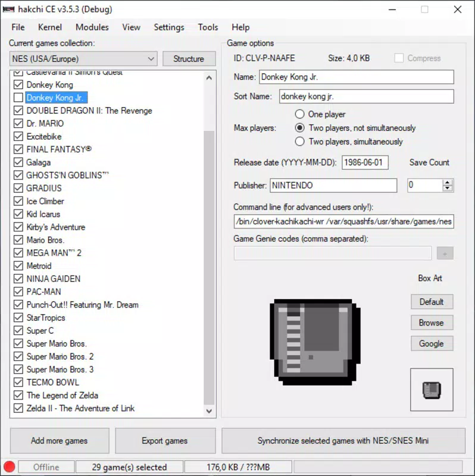The height and width of the screenshot is (476, 475).
Task: Click the Name text field
Action: point(357,77)
